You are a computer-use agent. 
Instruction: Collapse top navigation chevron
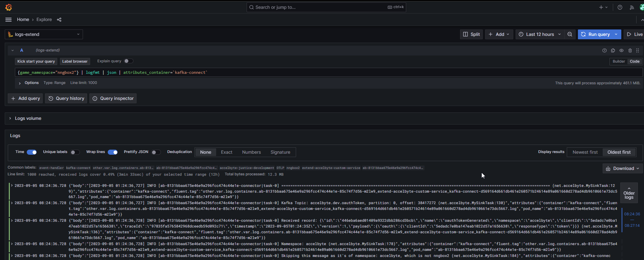tap(642, 20)
